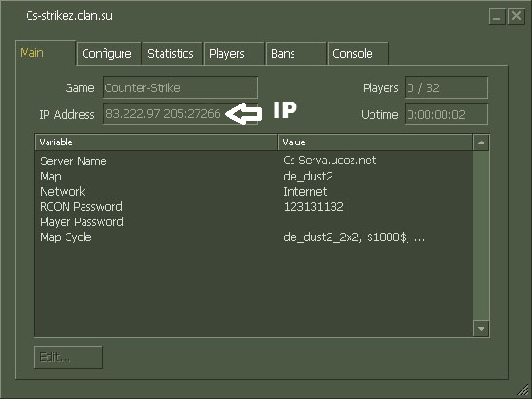
Task: Click the scrollbar up arrow
Action: point(481,142)
